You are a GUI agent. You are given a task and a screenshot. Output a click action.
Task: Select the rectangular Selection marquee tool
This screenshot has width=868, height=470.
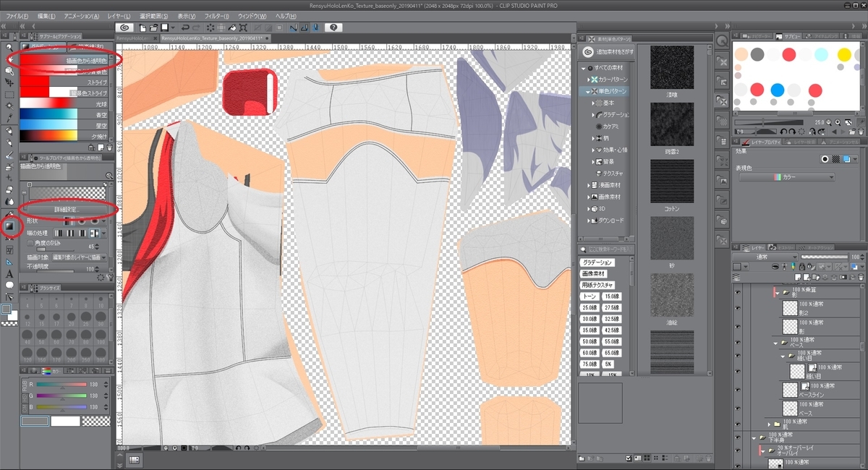9,95
